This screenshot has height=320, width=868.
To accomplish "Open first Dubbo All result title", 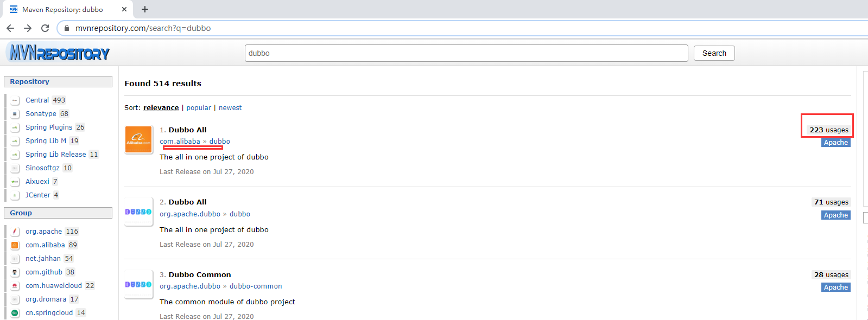I will point(187,130).
